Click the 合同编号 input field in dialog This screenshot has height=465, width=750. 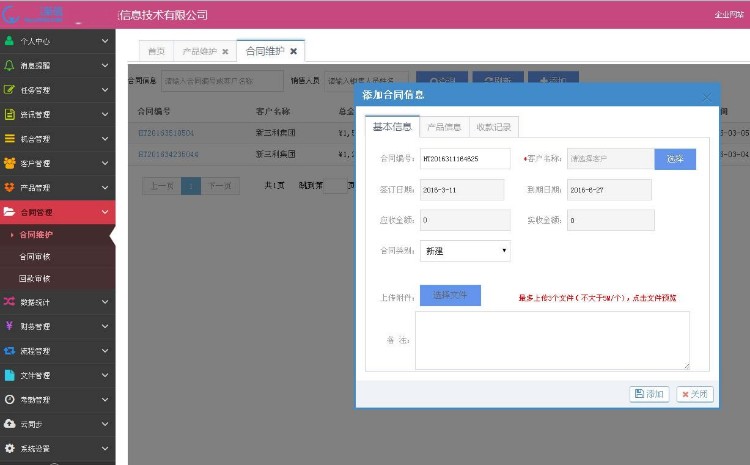(465, 158)
